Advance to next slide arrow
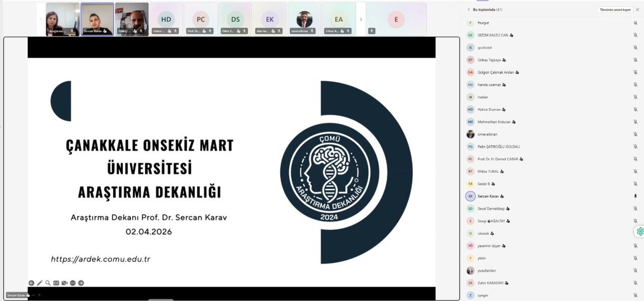Image resolution: width=644 pixels, height=301 pixels. [x=81, y=283]
